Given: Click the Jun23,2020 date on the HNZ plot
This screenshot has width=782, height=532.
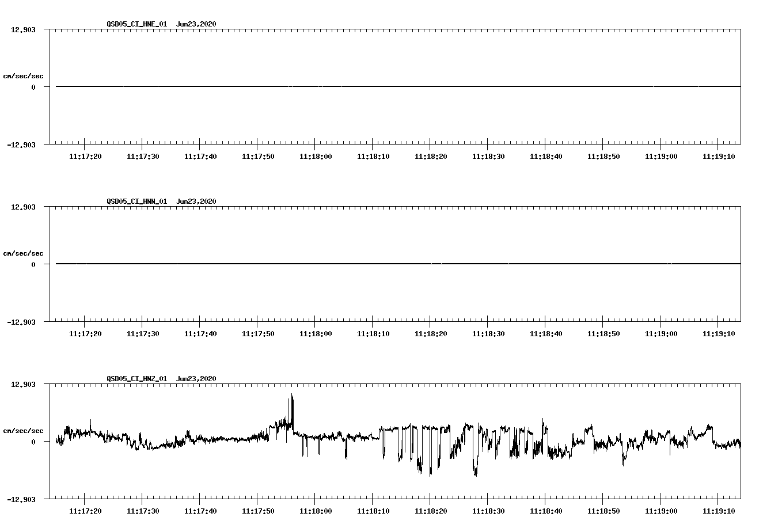Looking at the screenshot, I should click(x=196, y=379).
